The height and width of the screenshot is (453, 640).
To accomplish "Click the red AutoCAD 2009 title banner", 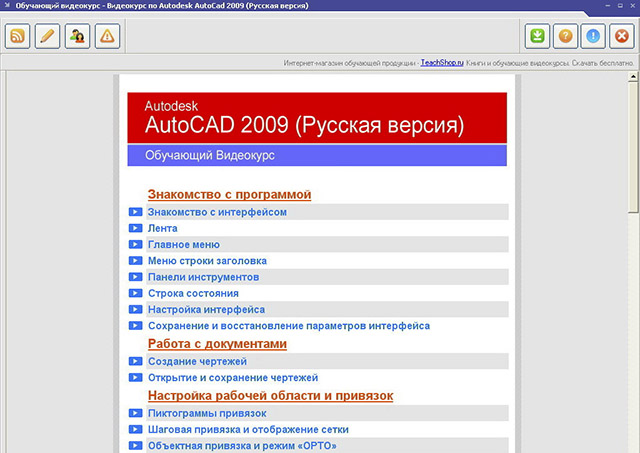I will [317, 118].
